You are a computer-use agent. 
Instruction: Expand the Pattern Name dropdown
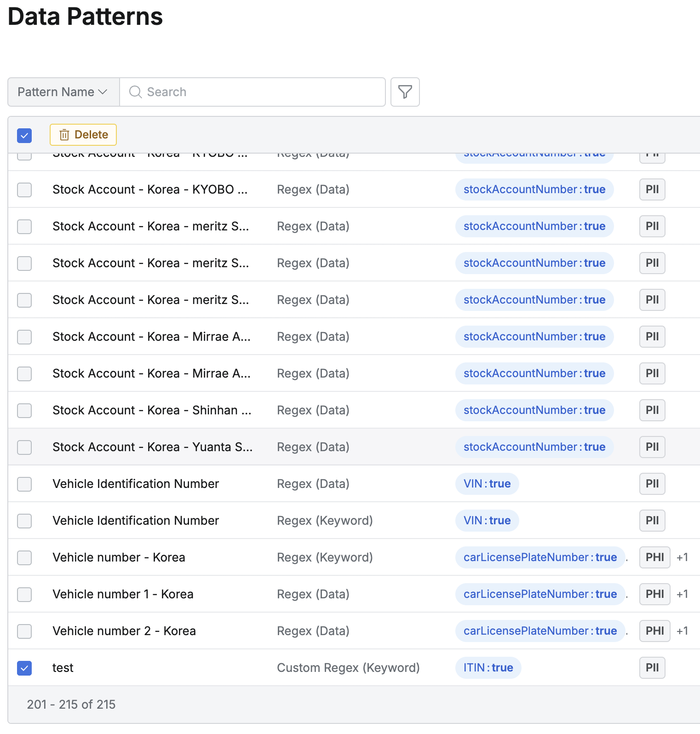(63, 92)
